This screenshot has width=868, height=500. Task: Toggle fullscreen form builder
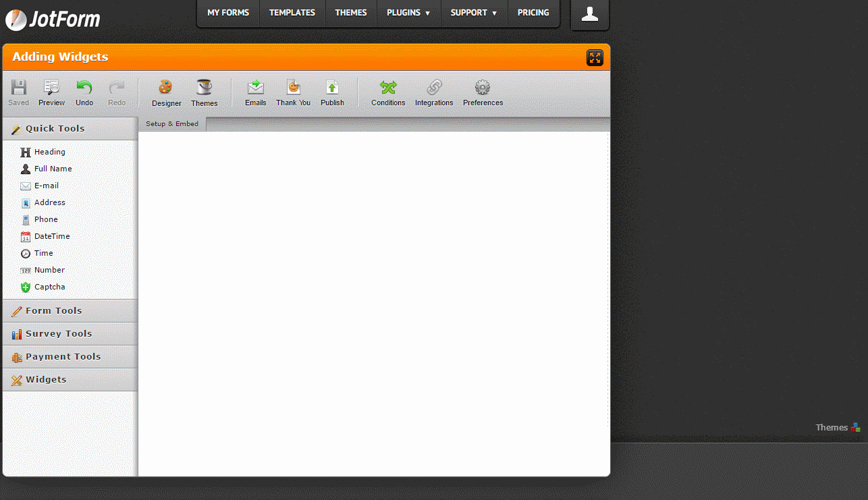(x=595, y=57)
